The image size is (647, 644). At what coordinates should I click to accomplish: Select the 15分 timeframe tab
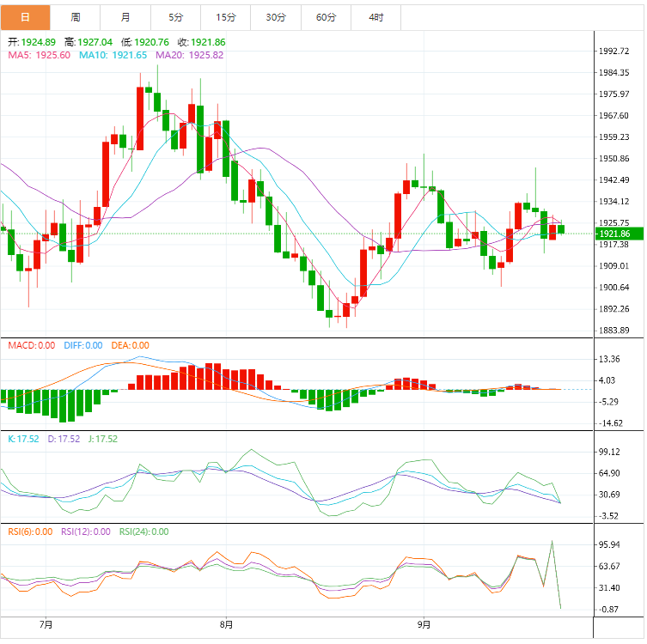point(226,17)
